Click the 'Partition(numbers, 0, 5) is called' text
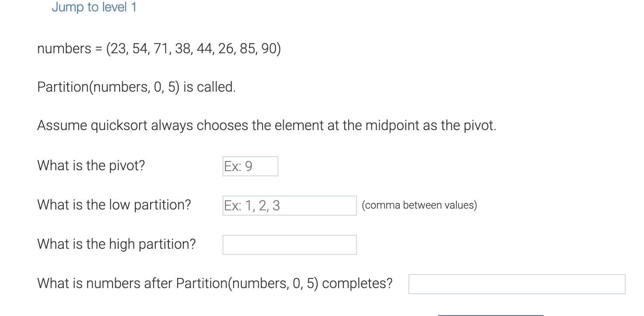644x316 pixels. pyautogui.click(x=136, y=87)
